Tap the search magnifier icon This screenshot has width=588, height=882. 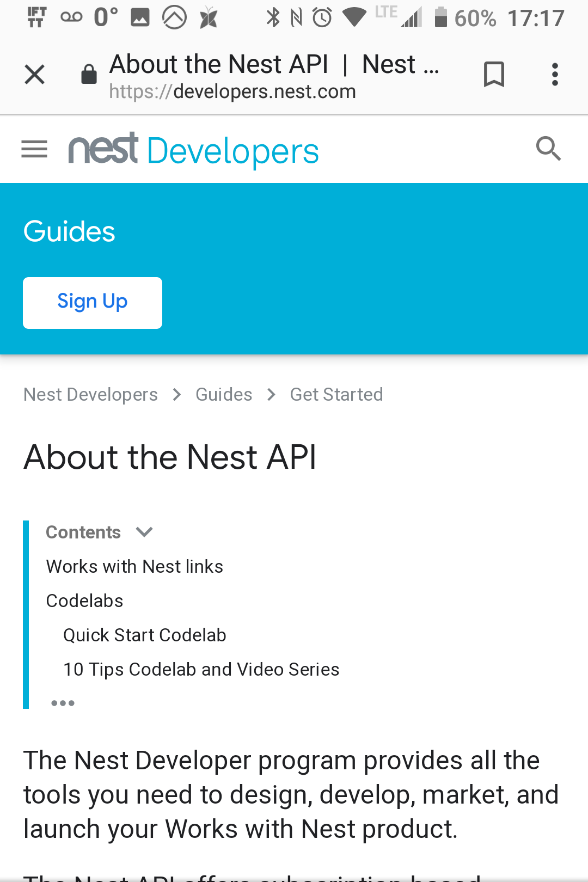pyautogui.click(x=548, y=149)
